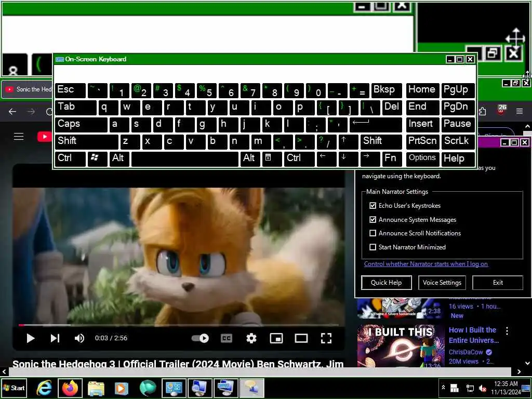The width and height of the screenshot is (532, 399).
Task: Open Windows Media Player on taskbar
Action: pos(122,388)
